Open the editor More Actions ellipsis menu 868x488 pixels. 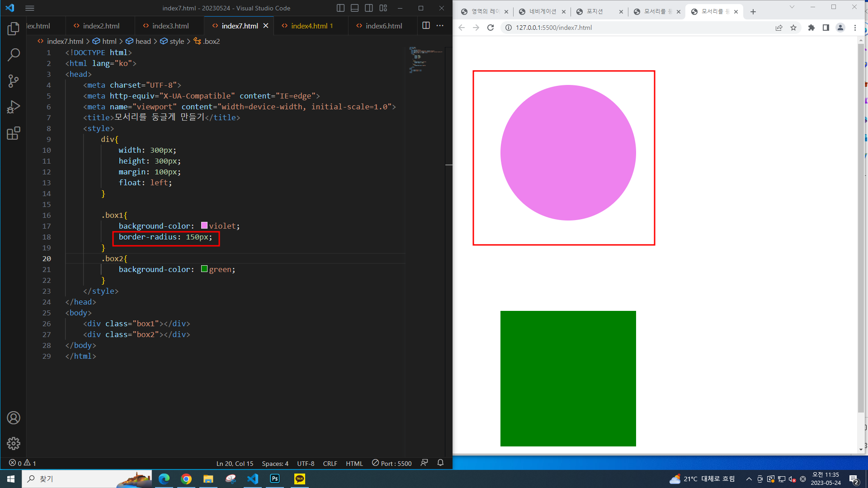(440, 25)
